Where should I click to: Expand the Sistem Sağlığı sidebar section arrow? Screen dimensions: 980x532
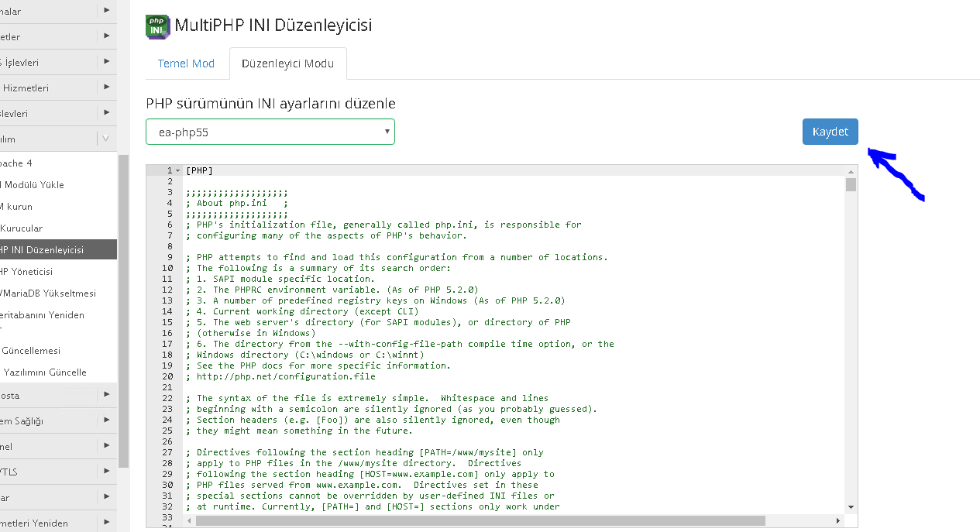106,420
